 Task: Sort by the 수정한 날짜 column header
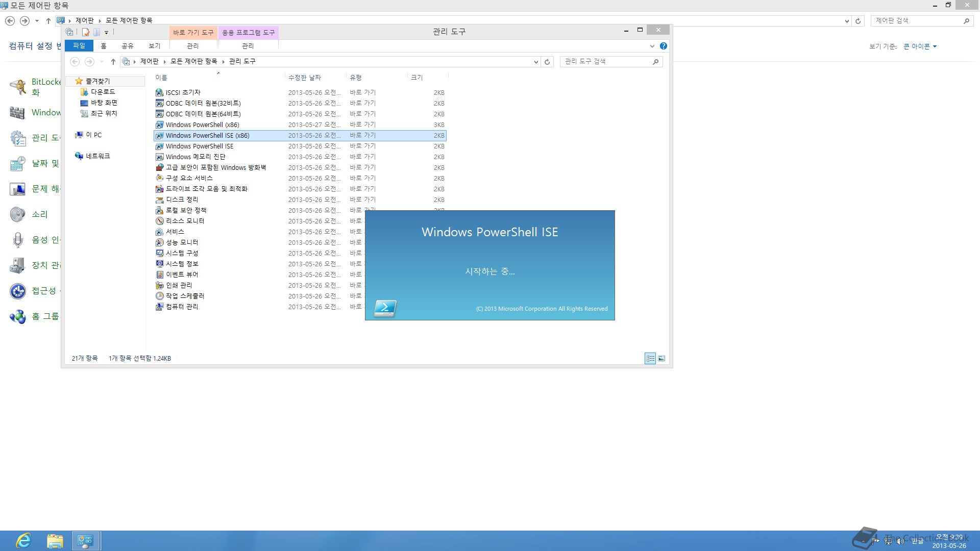pos(315,78)
